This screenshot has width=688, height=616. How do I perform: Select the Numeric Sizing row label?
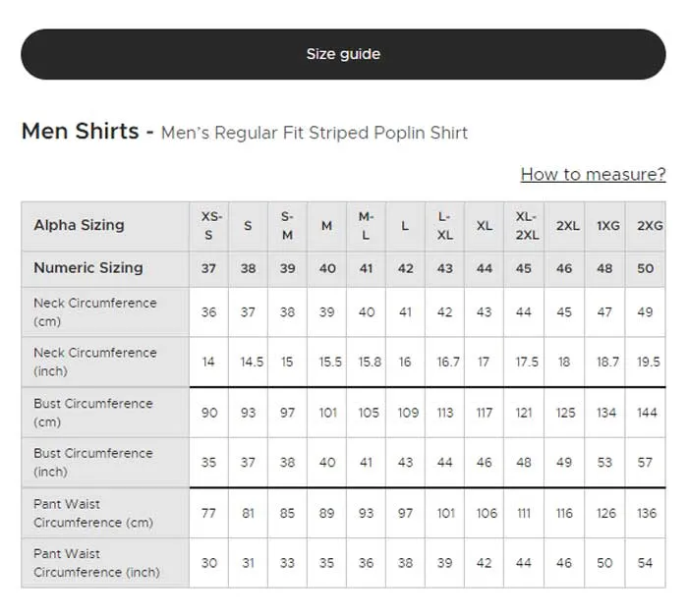click(88, 267)
